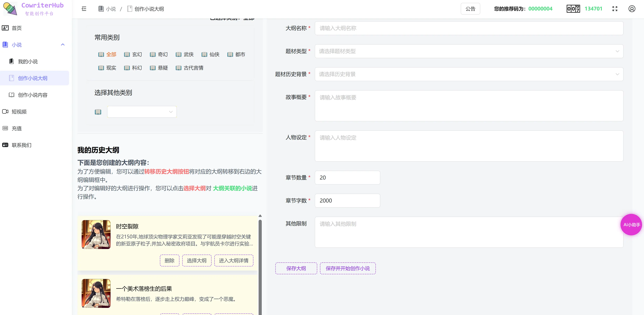644x315 pixels.
Task: Open the 题材历史背景 dropdown
Action: tap(469, 74)
